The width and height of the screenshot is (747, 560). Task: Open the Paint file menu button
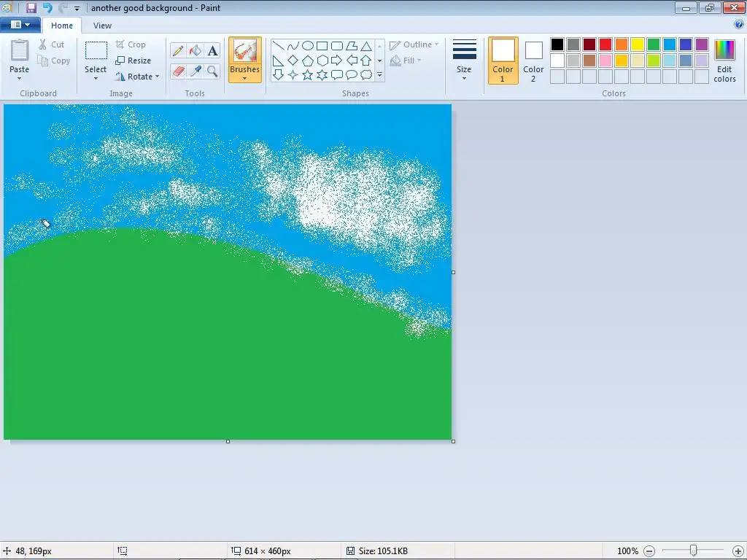tap(20, 25)
